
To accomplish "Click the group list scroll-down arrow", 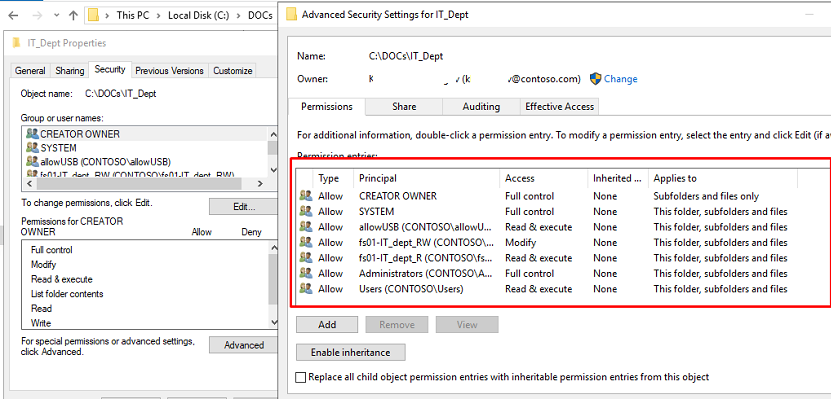I will click(x=273, y=170).
